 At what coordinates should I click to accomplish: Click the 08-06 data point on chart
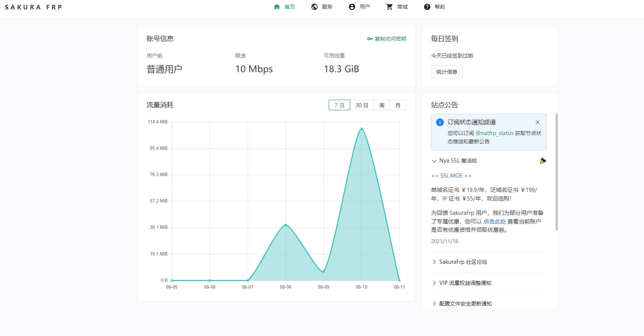click(210, 280)
